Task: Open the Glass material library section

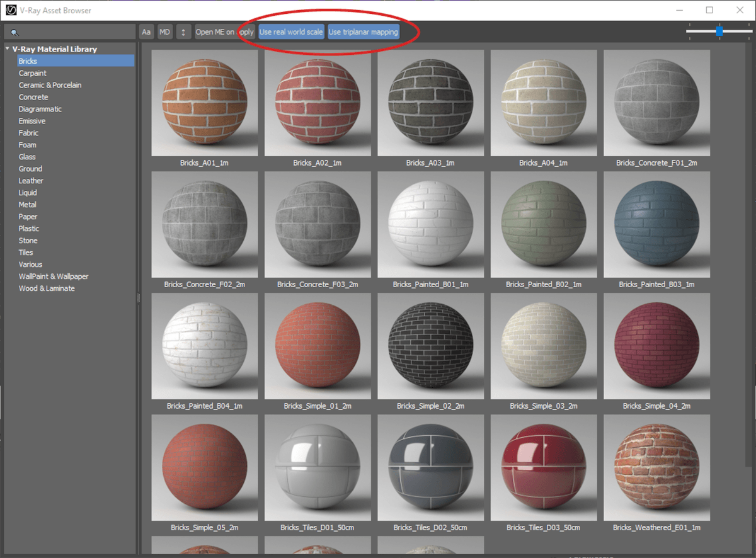Action: pos(27,156)
